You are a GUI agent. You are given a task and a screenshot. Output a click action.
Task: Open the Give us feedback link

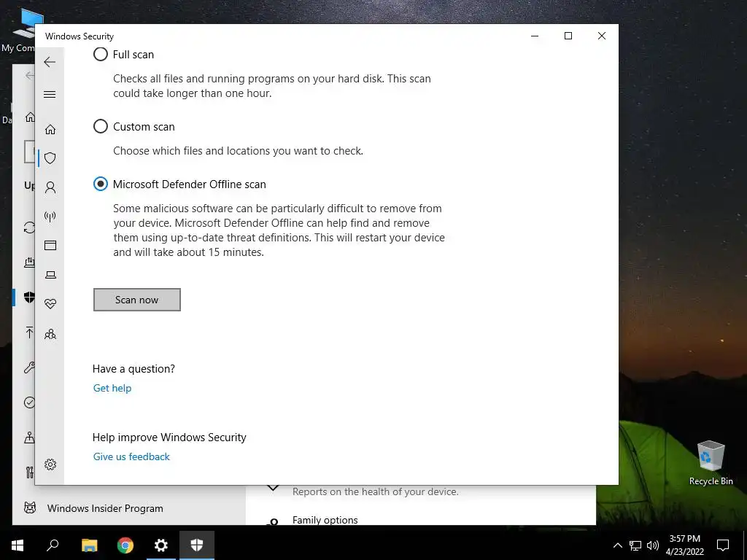tap(131, 456)
